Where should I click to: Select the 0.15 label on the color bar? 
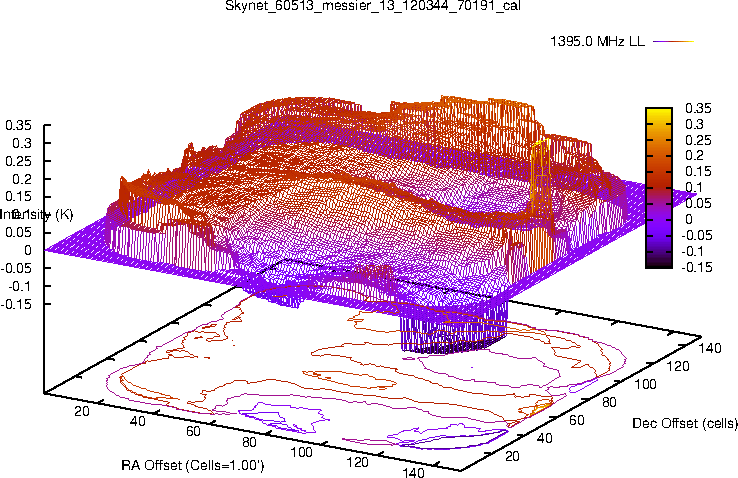coord(698,171)
